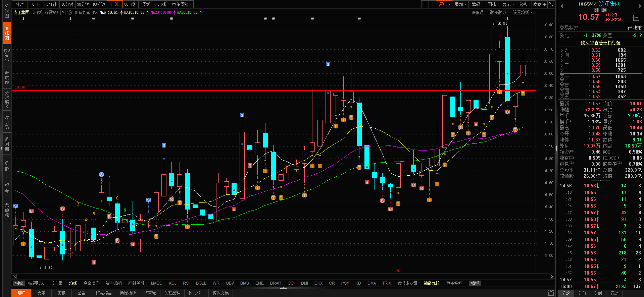This screenshot has width=644, height=297.
Task: Open 多股 in left sidebar
Action: click(x=7, y=166)
